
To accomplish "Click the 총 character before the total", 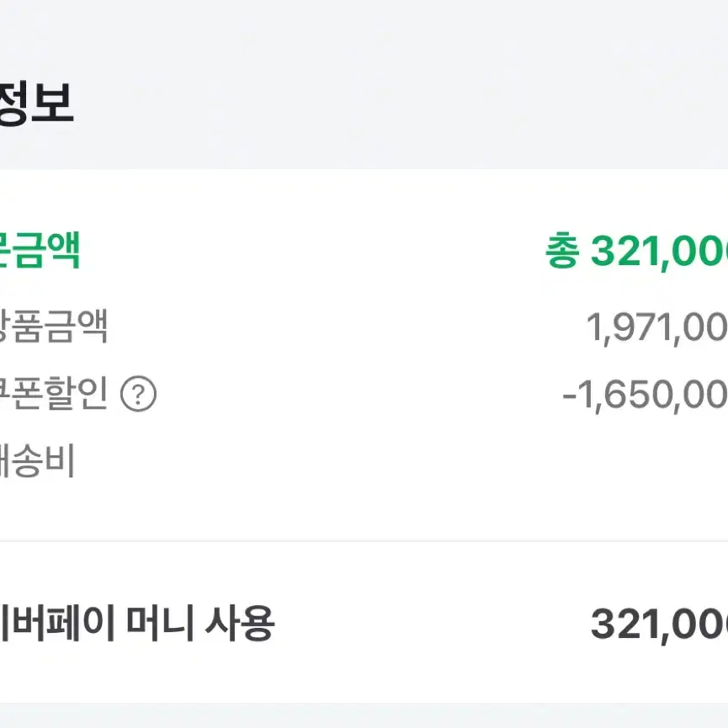I will coord(562,251).
